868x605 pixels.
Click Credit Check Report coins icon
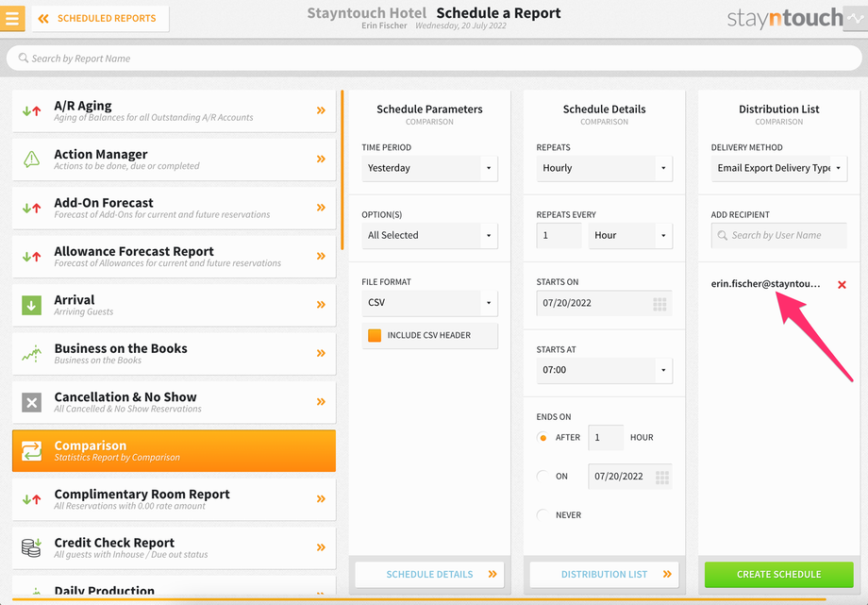click(31, 547)
